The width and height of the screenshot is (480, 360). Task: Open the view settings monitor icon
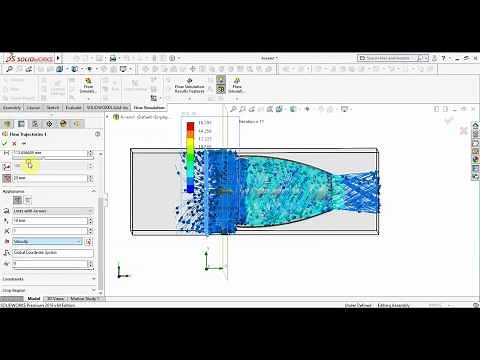(x=344, y=109)
